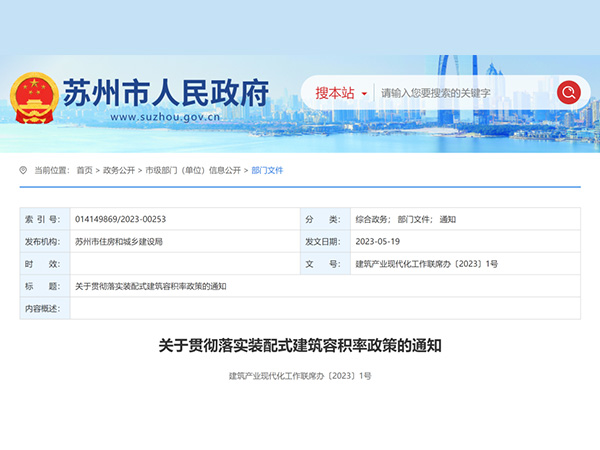Click the 当前位置 label

coord(52,170)
